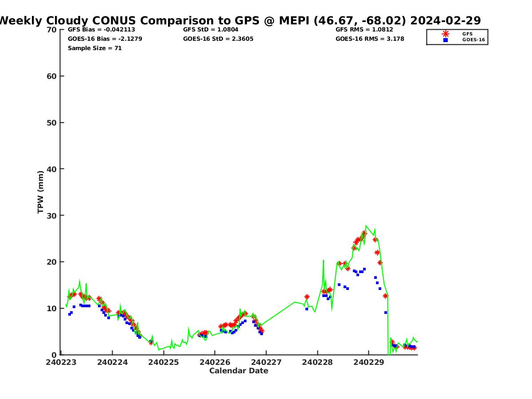532x399 pixels.
Task: Select the GFS RMS = 1.0812 text
Action: point(364,30)
